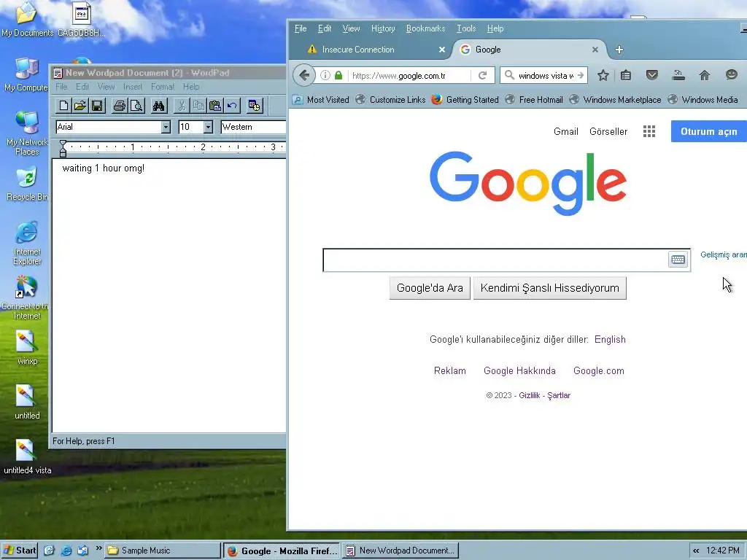Open Firefox History menu
The height and width of the screenshot is (560, 747).
(x=383, y=28)
